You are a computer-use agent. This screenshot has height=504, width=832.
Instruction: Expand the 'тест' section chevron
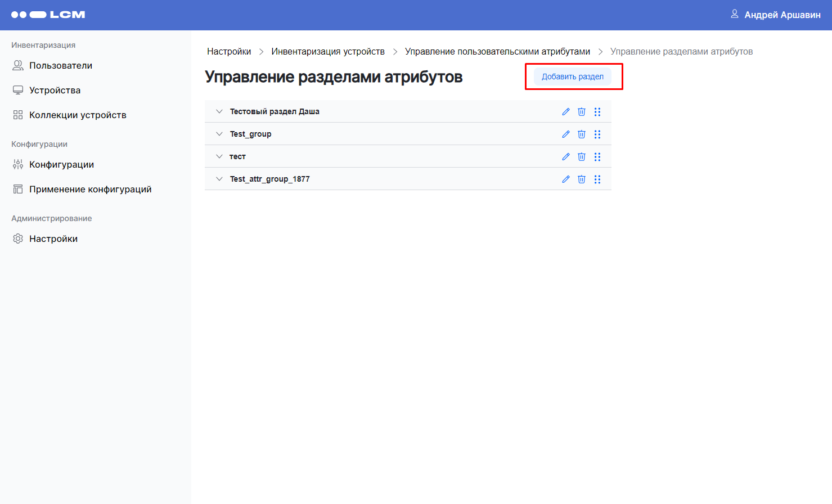[219, 156]
